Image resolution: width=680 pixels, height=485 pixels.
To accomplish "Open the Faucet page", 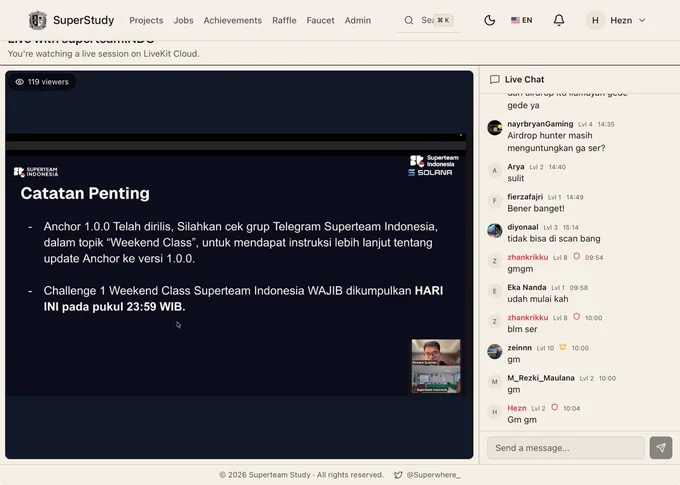I will 320,20.
